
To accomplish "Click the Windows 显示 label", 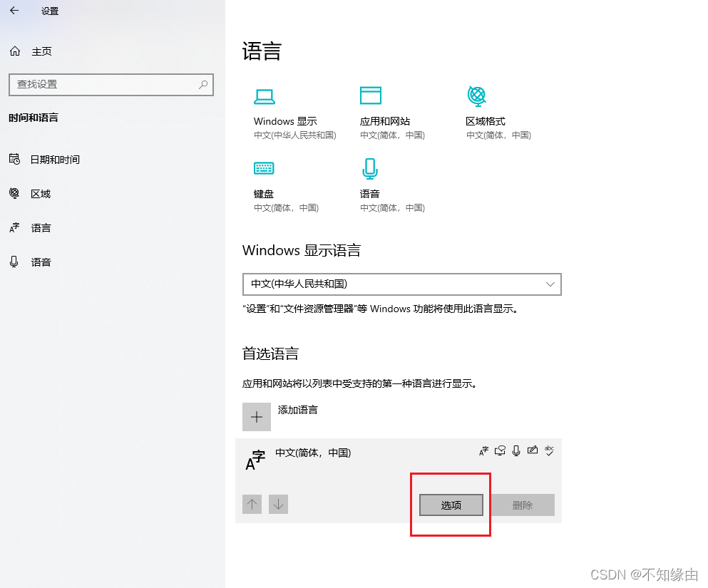I will [285, 121].
